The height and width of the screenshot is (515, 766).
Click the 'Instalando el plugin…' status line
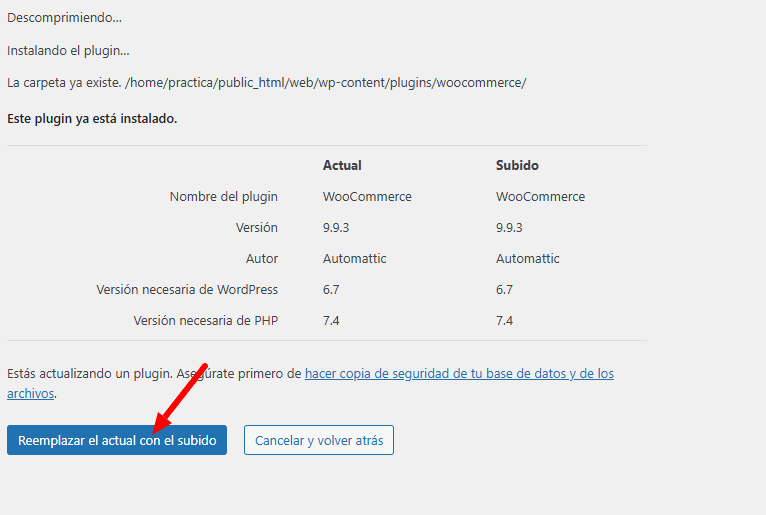click(x=68, y=51)
